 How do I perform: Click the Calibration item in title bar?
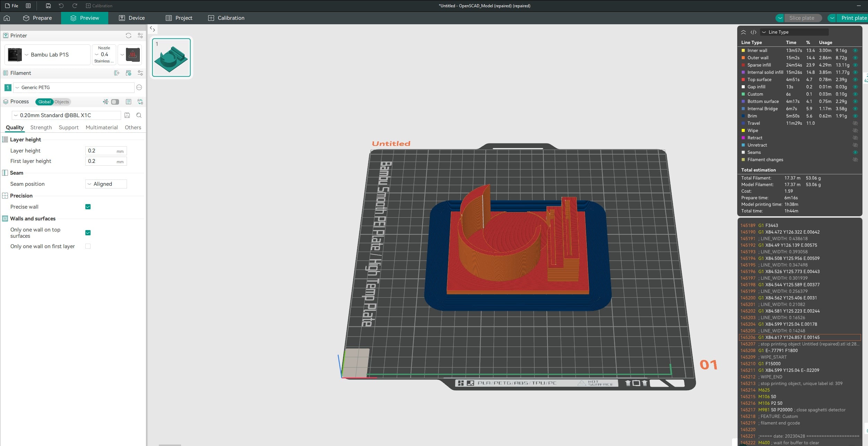[x=99, y=6]
